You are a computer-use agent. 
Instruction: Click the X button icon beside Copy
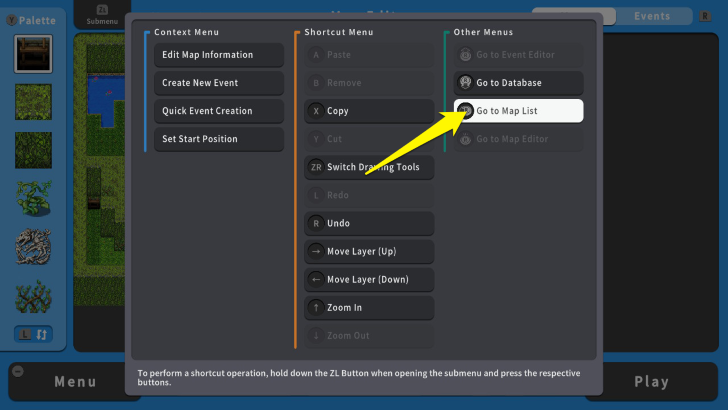pos(316,111)
